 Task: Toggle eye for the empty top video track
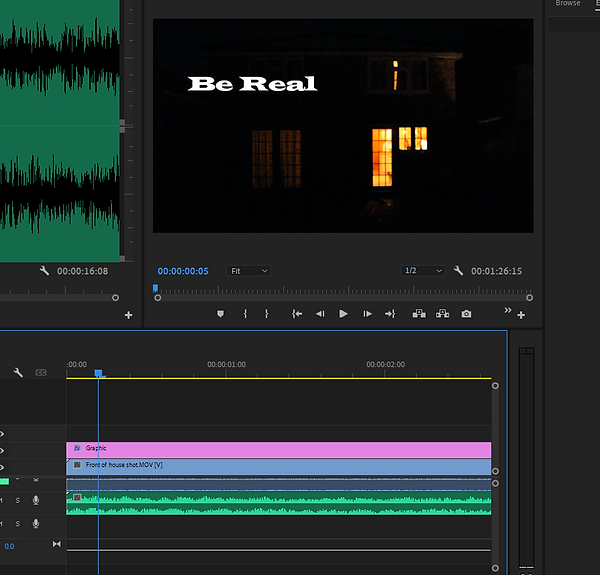pos(2,434)
